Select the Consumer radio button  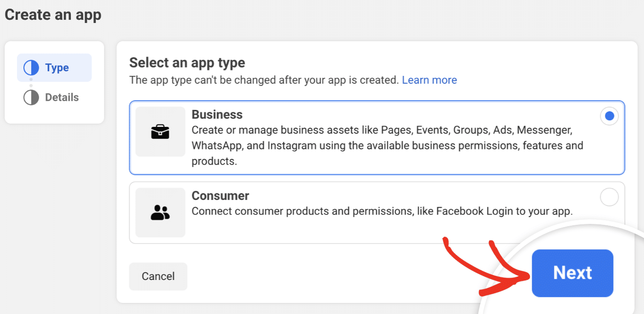point(609,197)
